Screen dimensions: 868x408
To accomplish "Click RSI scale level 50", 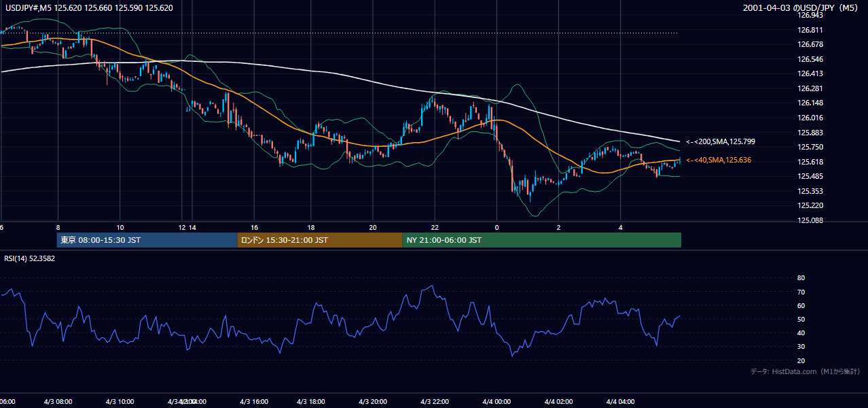I will click(801, 320).
